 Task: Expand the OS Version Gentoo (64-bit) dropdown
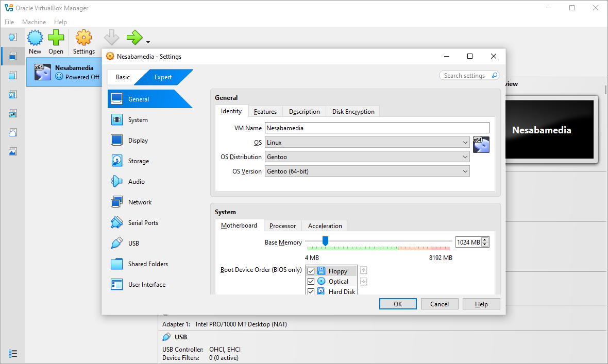pyautogui.click(x=367, y=171)
